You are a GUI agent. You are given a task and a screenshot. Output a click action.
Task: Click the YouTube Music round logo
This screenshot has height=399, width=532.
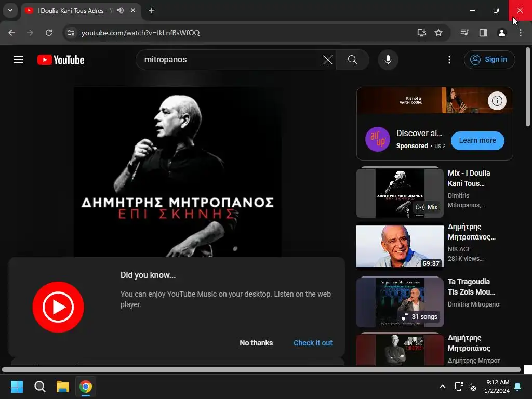pyautogui.click(x=58, y=307)
